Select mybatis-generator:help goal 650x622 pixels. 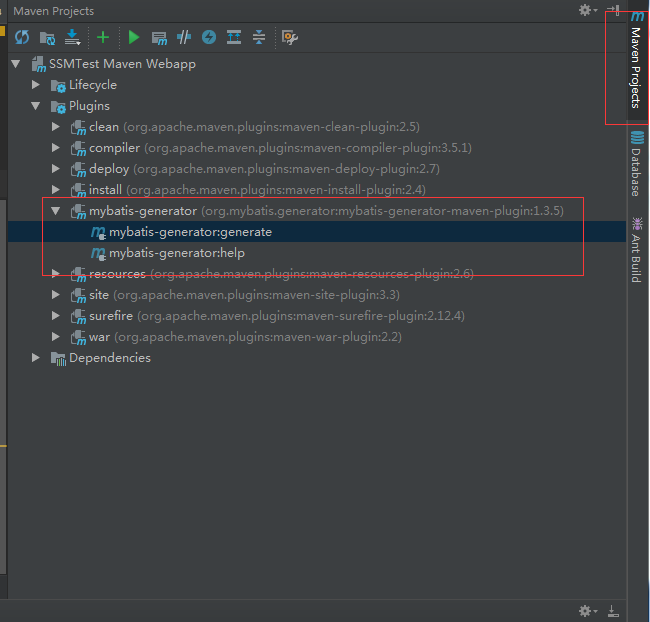coord(317,253)
